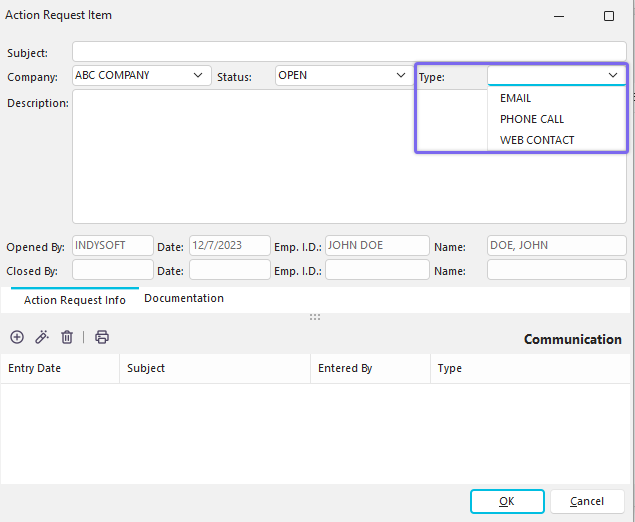The width and height of the screenshot is (635, 522).
Task: Click the magic wand edit icon
Action: point(42,338)
